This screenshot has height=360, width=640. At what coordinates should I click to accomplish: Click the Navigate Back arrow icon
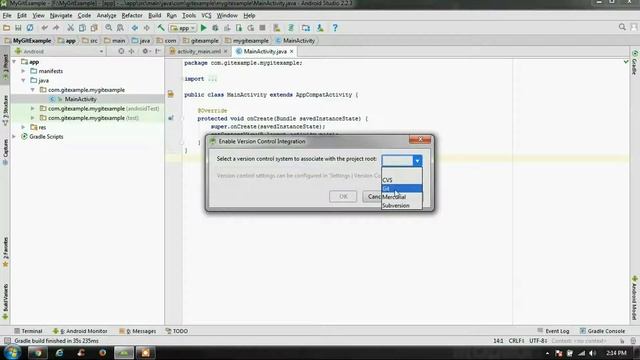134,28
